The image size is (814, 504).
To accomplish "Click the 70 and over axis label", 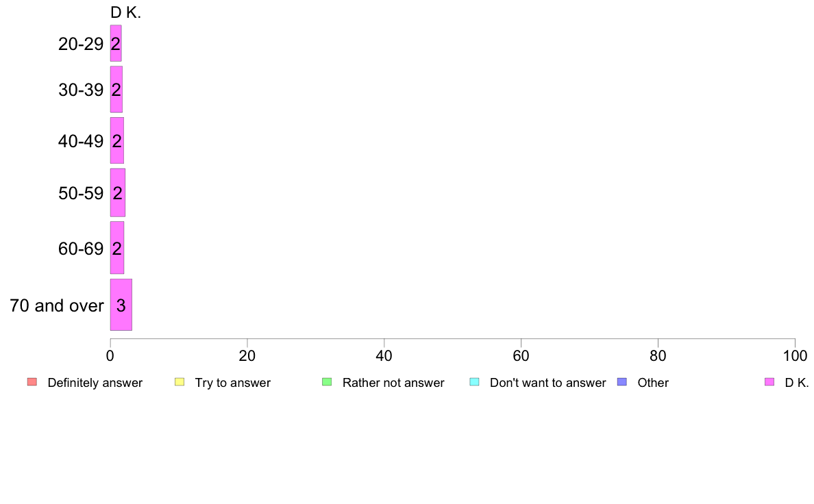I will pyautogui.click(x=57, y=305).
